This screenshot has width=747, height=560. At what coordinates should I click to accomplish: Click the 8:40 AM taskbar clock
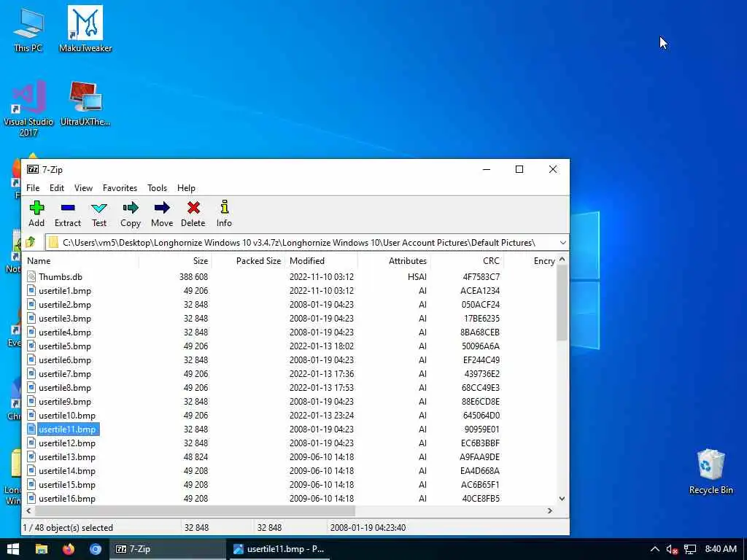[720, 549]
